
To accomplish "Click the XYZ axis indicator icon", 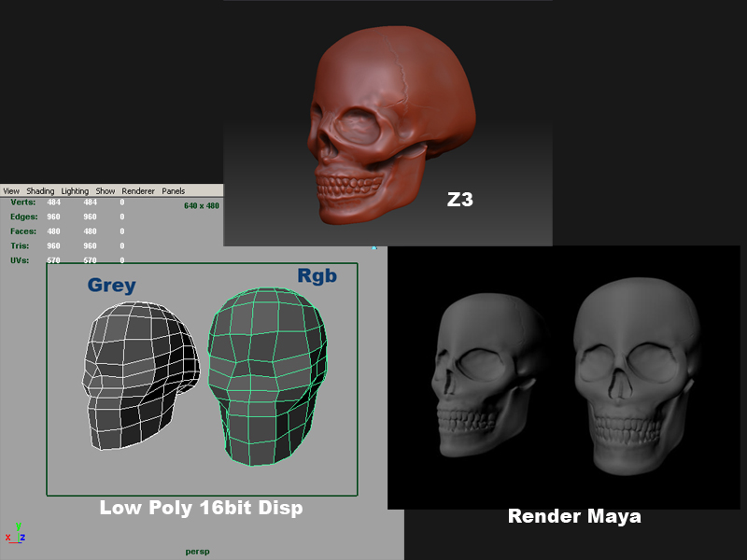I will click(16, 533).
